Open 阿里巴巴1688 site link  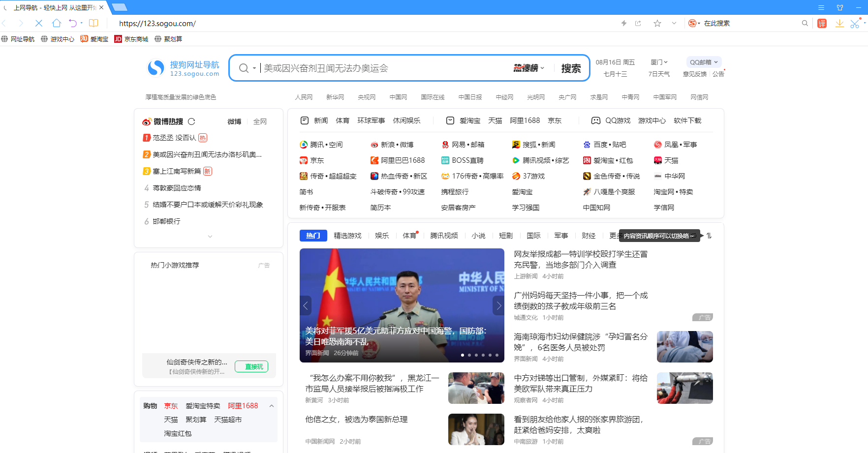(398, 160)
